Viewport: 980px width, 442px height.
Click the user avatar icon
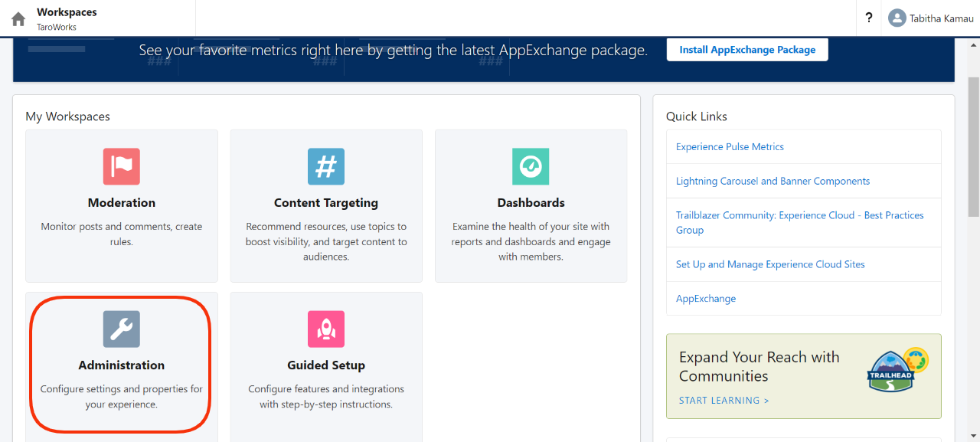[x=897, y=18]
